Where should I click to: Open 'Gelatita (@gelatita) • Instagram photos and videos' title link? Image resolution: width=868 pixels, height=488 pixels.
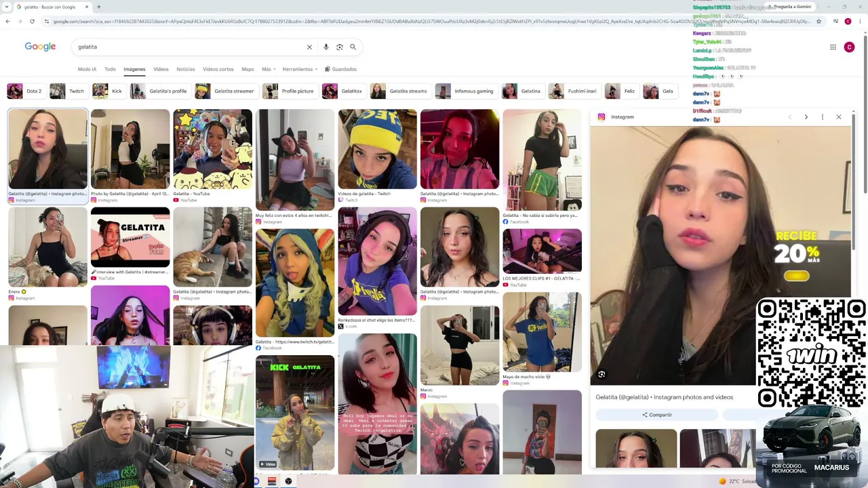665,397
